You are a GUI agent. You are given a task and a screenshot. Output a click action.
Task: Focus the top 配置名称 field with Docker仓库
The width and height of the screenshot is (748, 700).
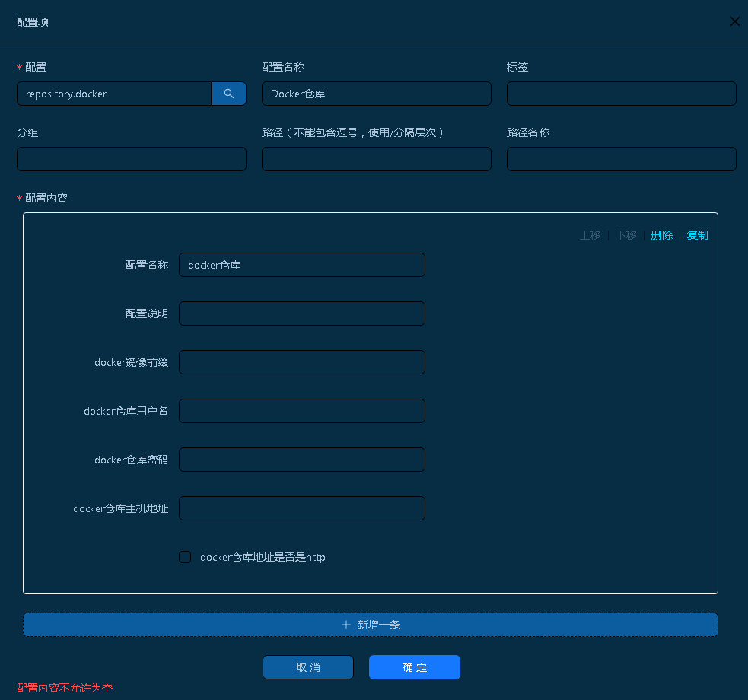tap(377, 94)
